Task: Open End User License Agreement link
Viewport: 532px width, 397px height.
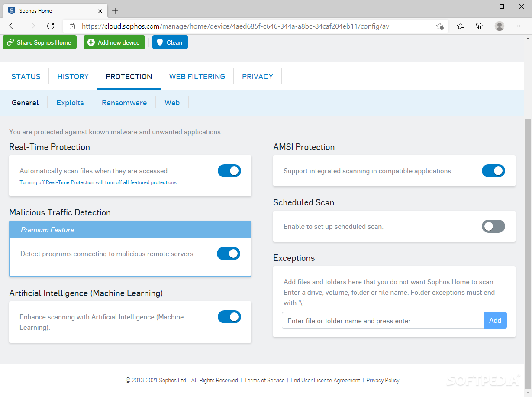Action: tap(326, 380)
